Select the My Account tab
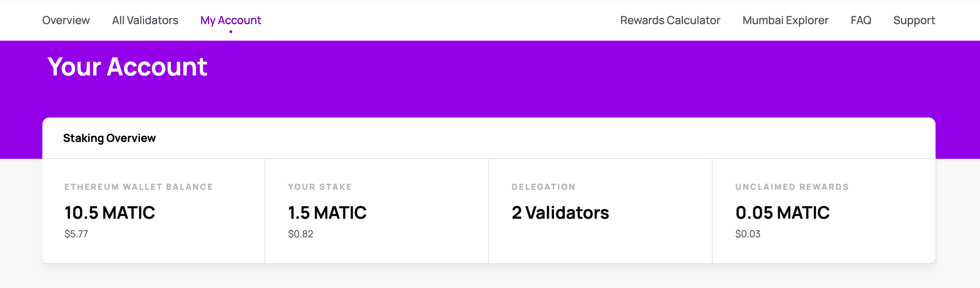Viewport: 980px width, 288px height. coord(231,20)
